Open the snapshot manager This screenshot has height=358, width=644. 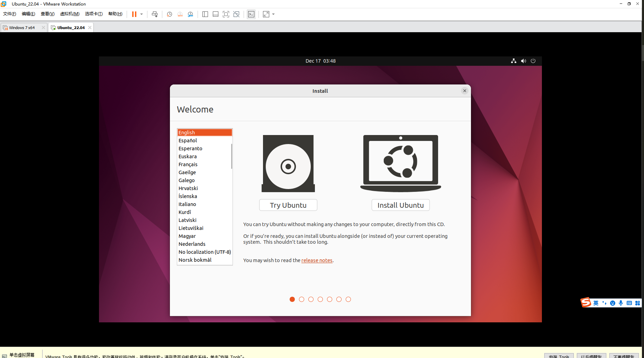coord(190,14)
